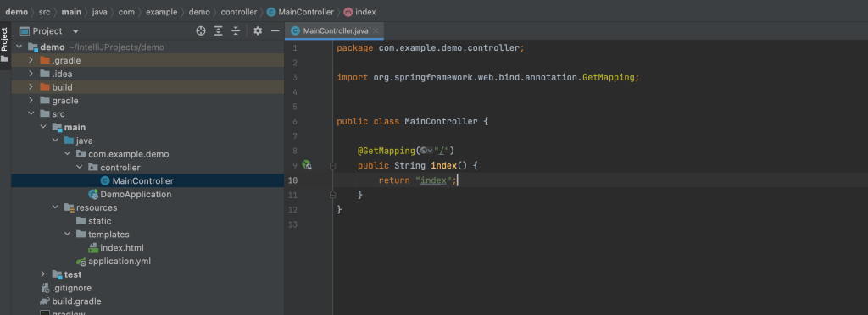Screen dimensions: 868x315
Task: Select the MainController.java editor tab
Action: click(335, 31)
